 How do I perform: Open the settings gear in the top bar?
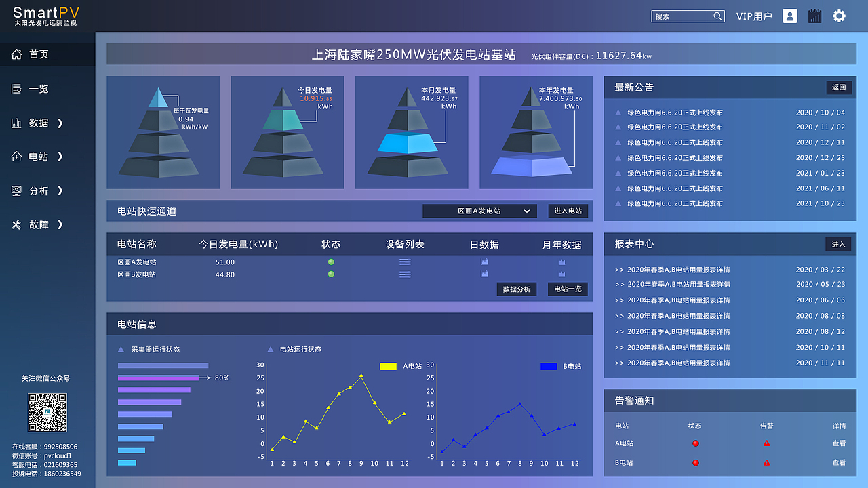coord(839,16)
